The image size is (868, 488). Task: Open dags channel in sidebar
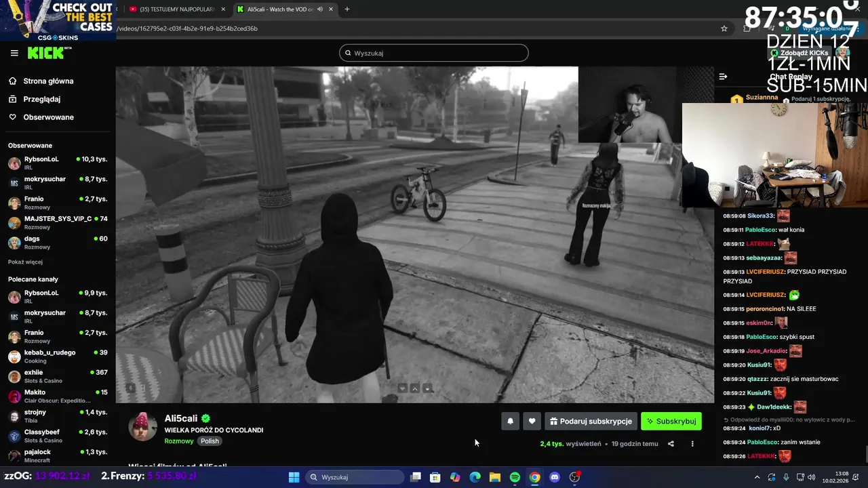click(x=58, y=243)
